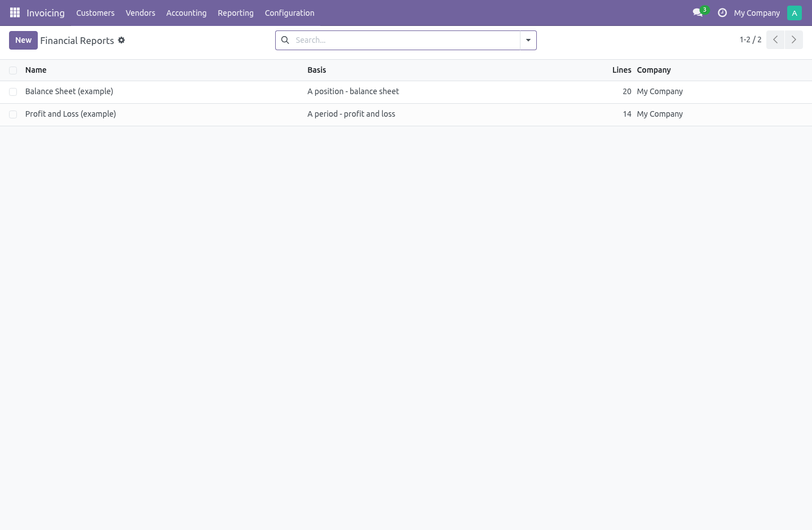Screen dimensions: 812x530
Task: Click the Invoicing app title
Action: [x=46, y=13]
